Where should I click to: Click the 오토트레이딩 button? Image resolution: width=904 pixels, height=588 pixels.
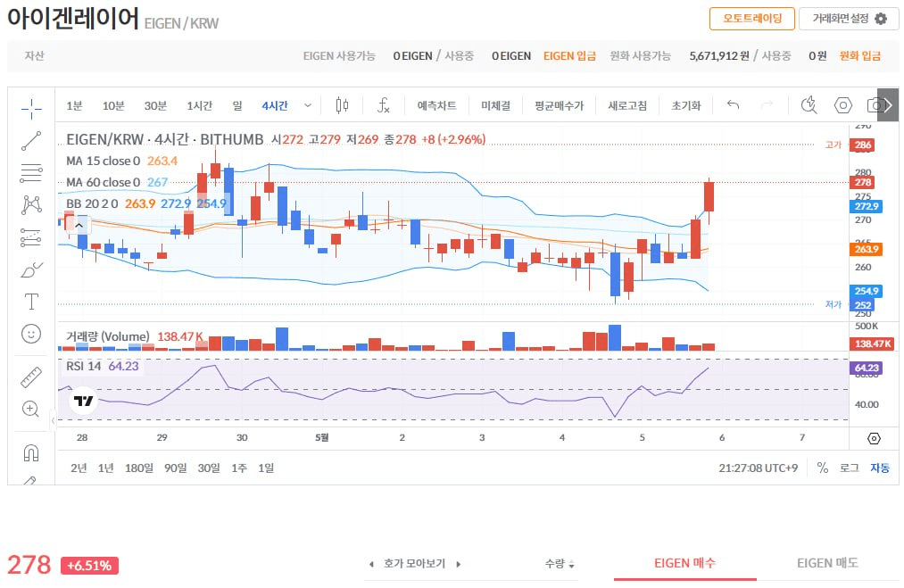pos(752,19)
